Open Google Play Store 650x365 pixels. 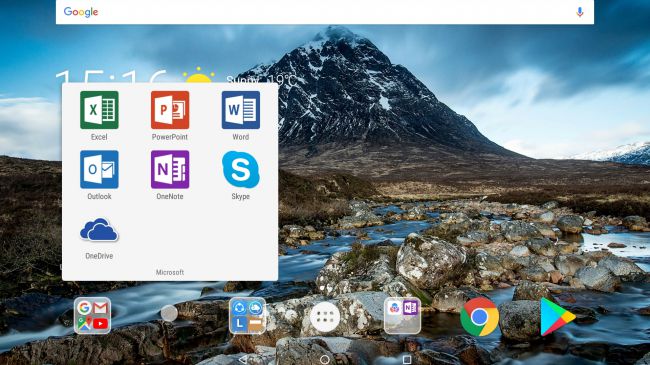(x=557, y=317)
